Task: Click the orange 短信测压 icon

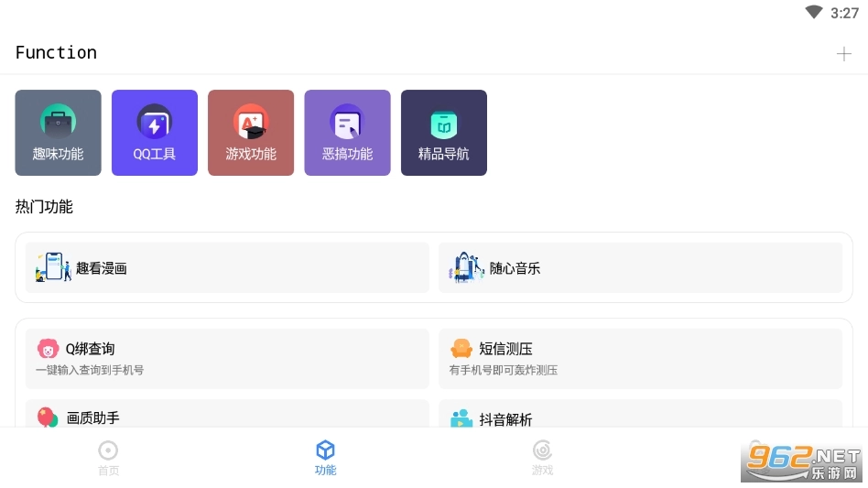Action: point(461,349)
